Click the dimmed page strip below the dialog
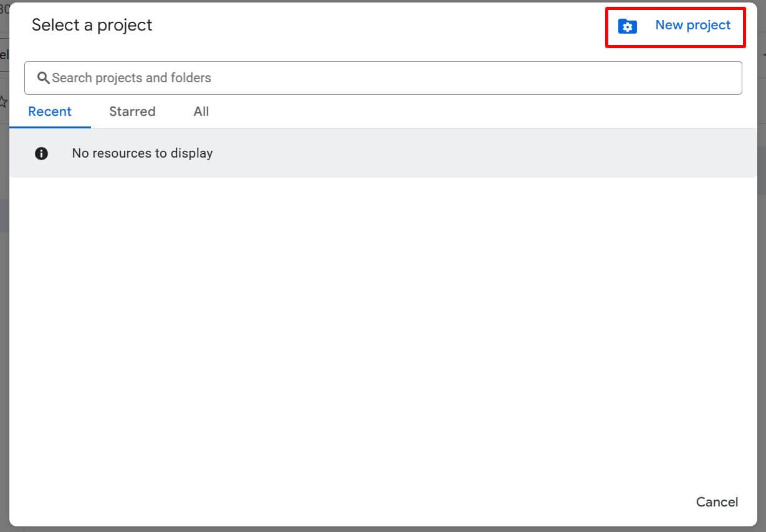Image resolution: width=766 pixels, height=532 pixels. coord(383,529)
